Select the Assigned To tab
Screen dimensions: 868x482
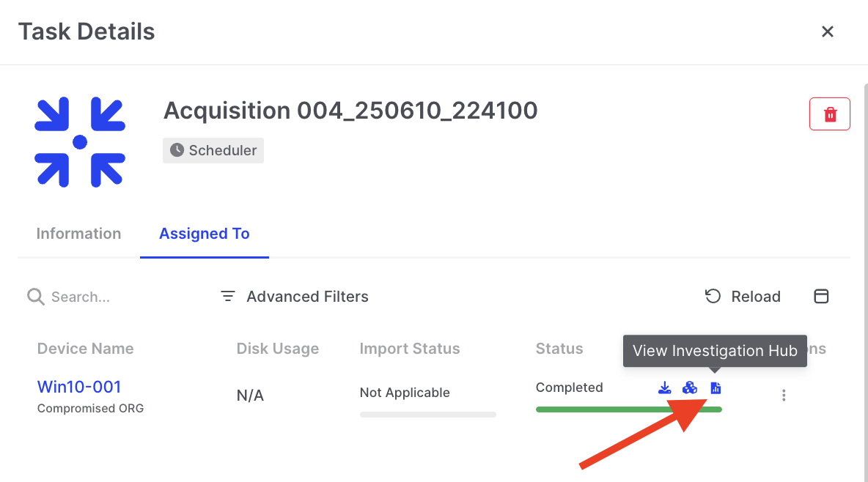point(205,234)
